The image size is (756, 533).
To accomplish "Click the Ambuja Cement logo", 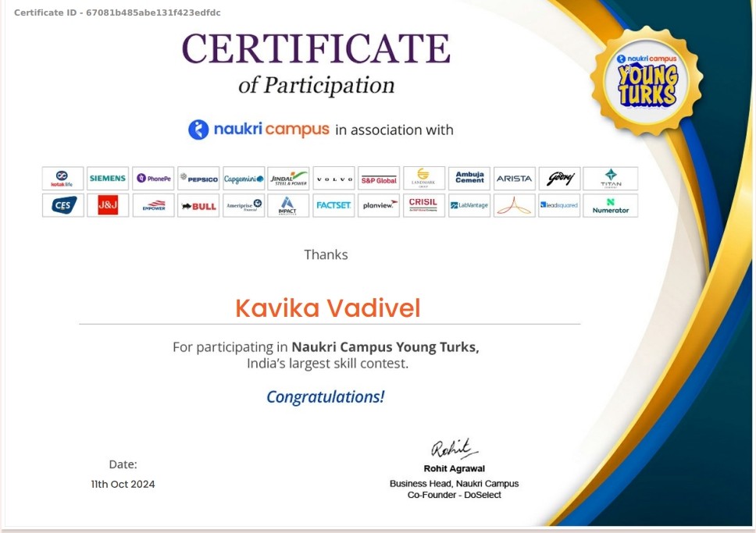I will (x=469, y=179).
